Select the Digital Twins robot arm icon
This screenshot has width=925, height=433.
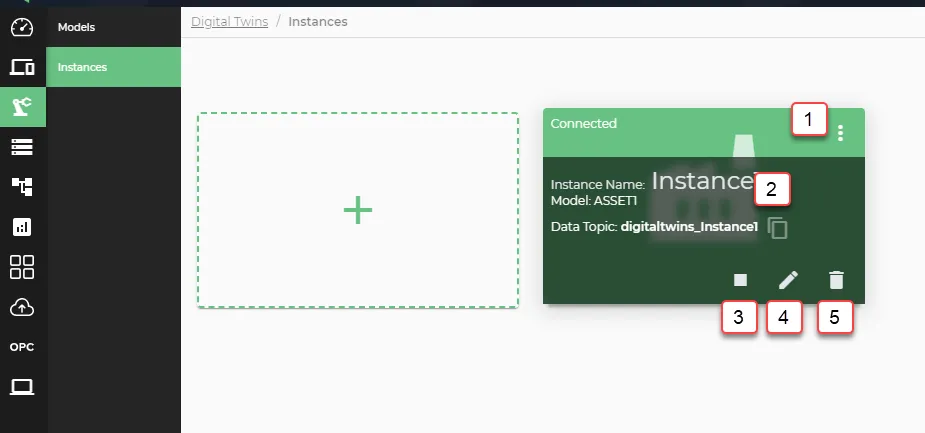pos(22,107)
